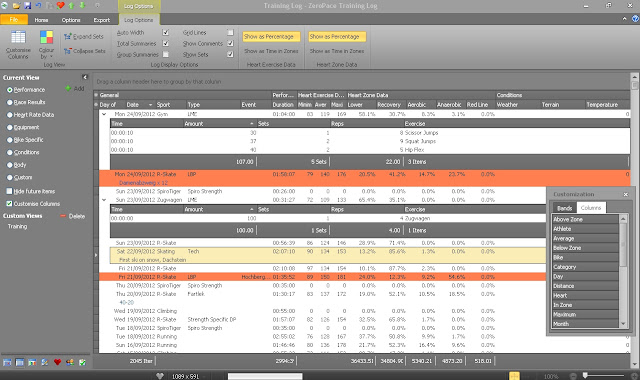This screenshot has width=640, height=380.
Task: Click the refresh icon in quick access toolbar
Action: click(4, 5)
